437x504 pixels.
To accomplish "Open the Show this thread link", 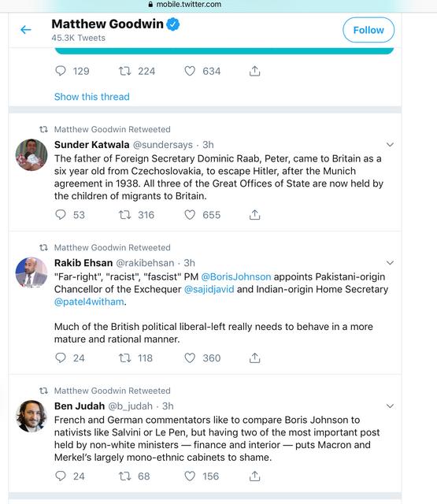I will (92, 96).
